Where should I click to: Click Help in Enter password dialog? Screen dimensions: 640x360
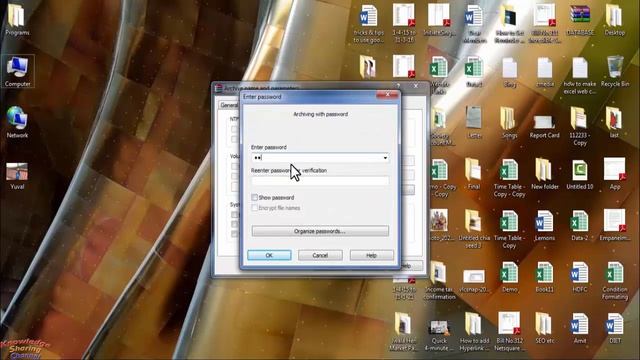click(x=371, y=255)
